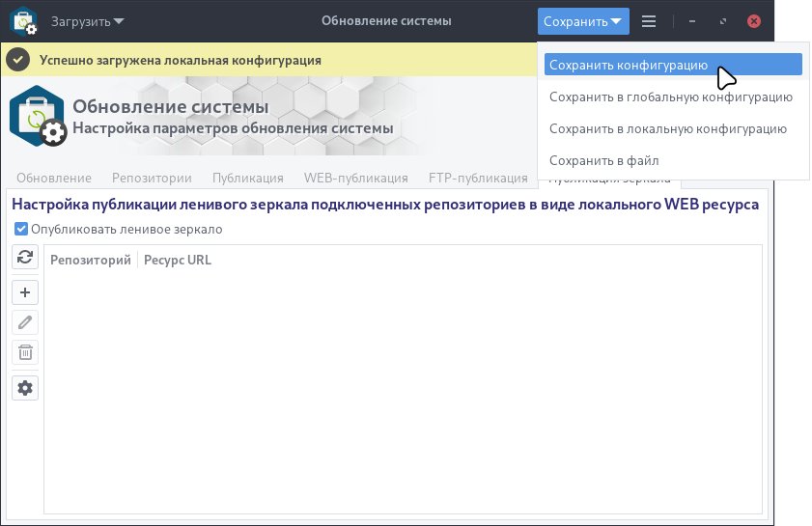Viewport: 812px width, 526px height.
Task: Click the app icon in title bar
Action: point(24,22)
